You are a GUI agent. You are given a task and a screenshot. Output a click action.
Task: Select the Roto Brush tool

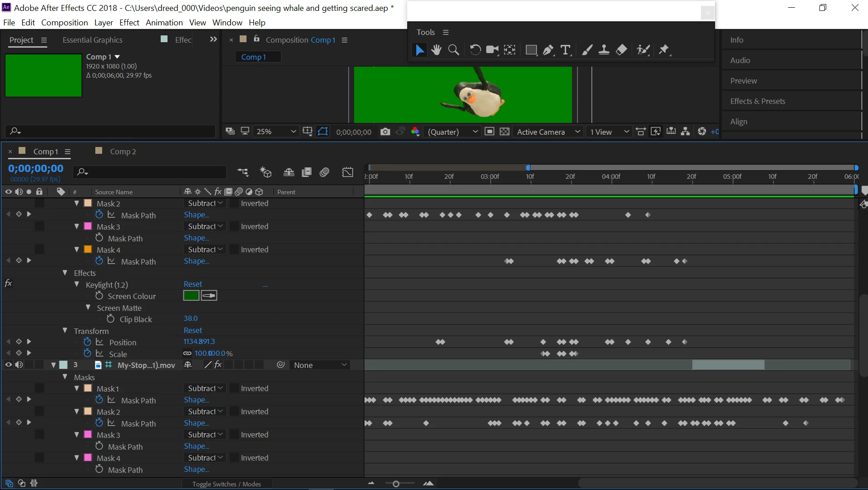(x=643, y=50)
